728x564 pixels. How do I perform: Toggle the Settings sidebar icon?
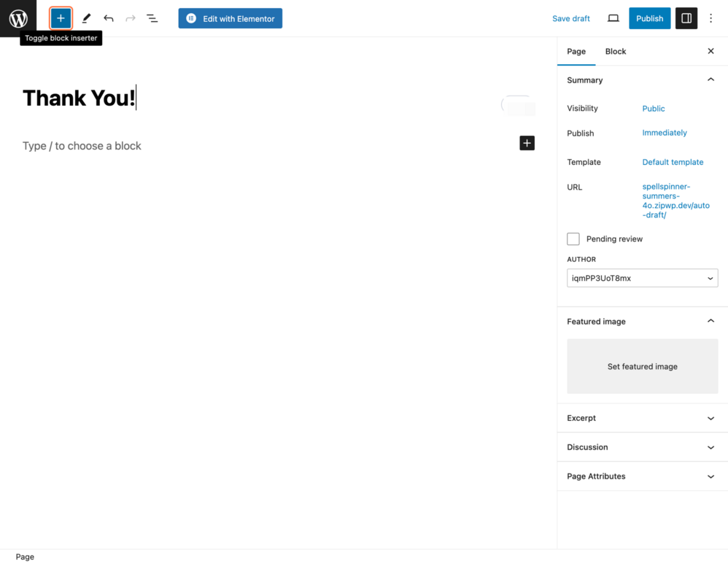point(686,18)
